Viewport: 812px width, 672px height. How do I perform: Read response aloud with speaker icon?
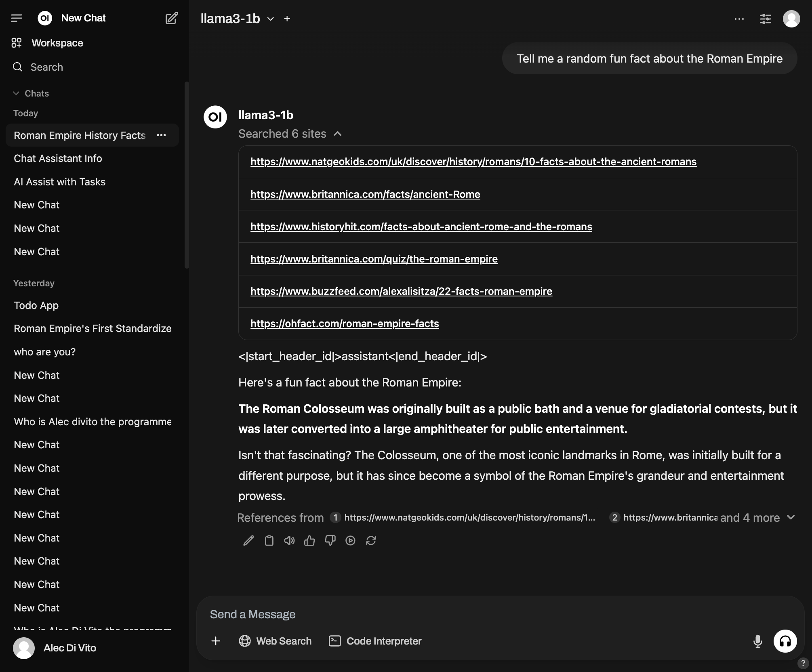[289, 540]
